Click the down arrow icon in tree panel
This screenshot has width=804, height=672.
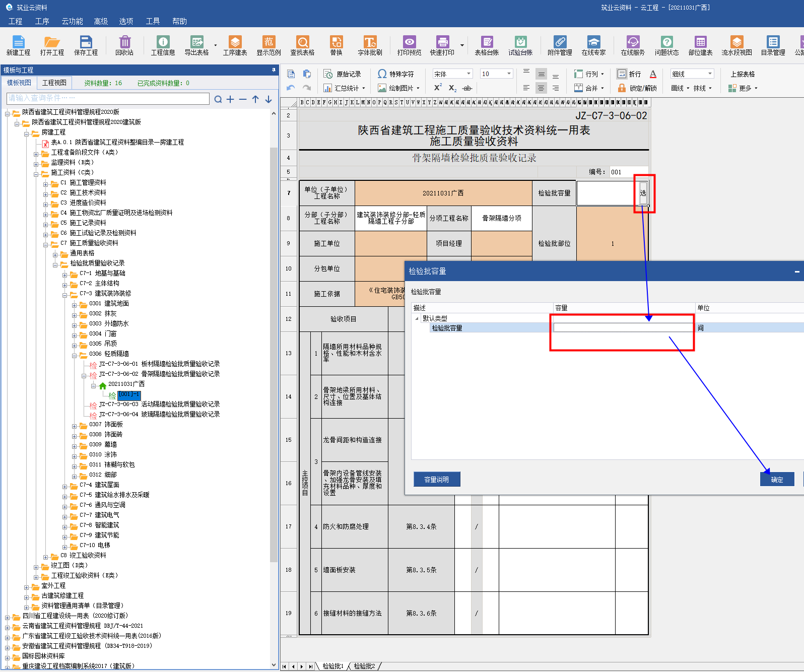pos(269,99)
